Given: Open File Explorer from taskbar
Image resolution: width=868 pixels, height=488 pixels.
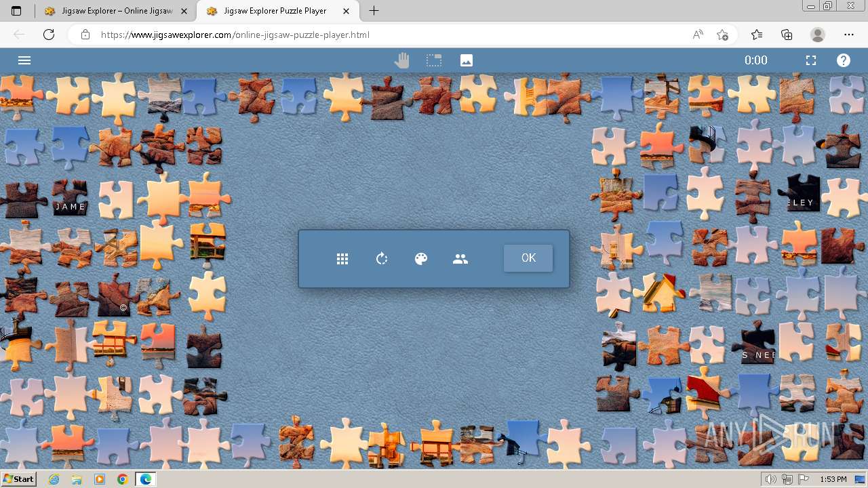Looking at the screenshot, I should click(x=77, y=479).
